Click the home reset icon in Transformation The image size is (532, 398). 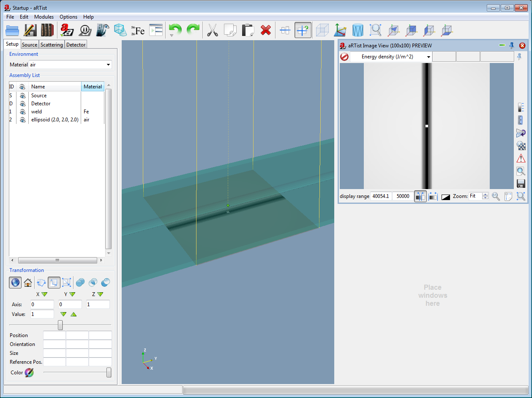tap(28, 282)
